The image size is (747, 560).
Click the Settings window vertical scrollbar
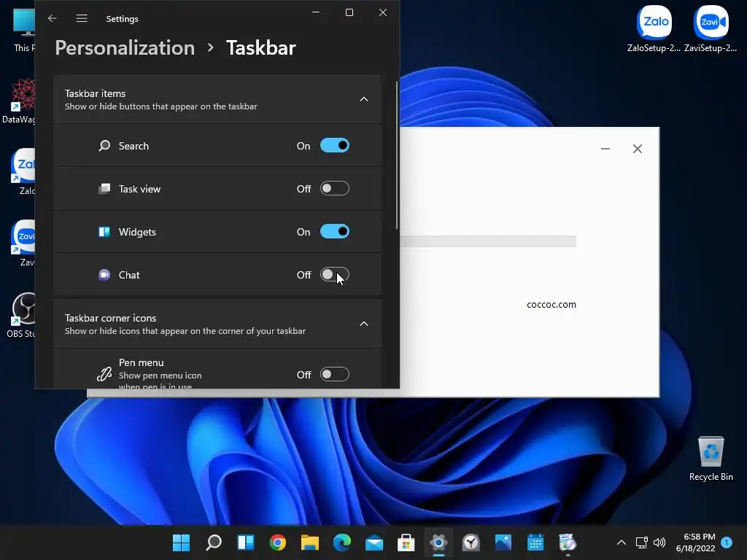tap(396, 156)
